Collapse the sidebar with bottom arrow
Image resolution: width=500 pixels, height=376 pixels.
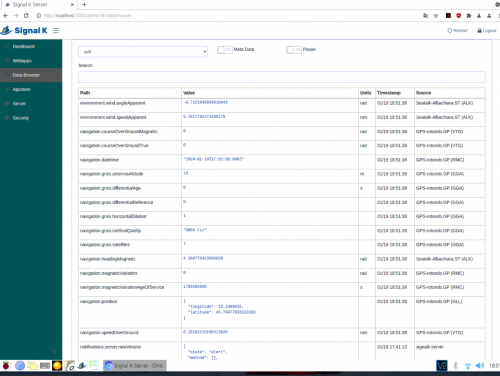click(55, 351)
